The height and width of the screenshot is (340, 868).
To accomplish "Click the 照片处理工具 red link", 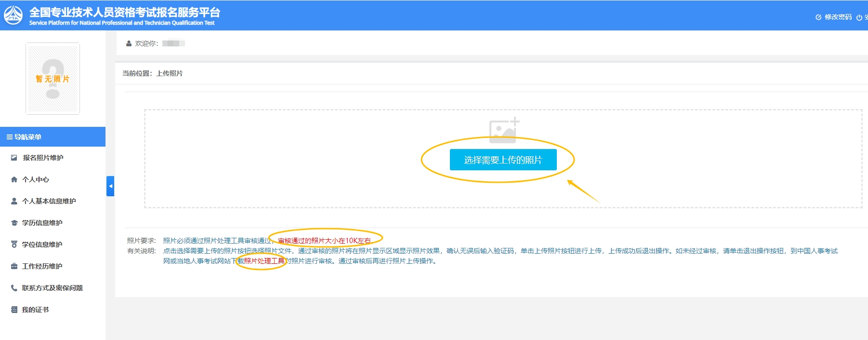I will (x=264, y=261).
